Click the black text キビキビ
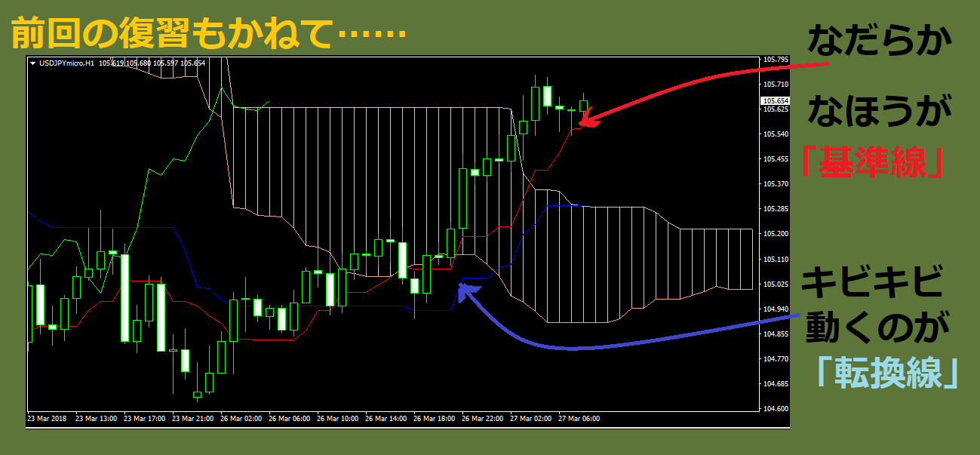The width and height of the screenshot is (980, 455). pos(871,285)
